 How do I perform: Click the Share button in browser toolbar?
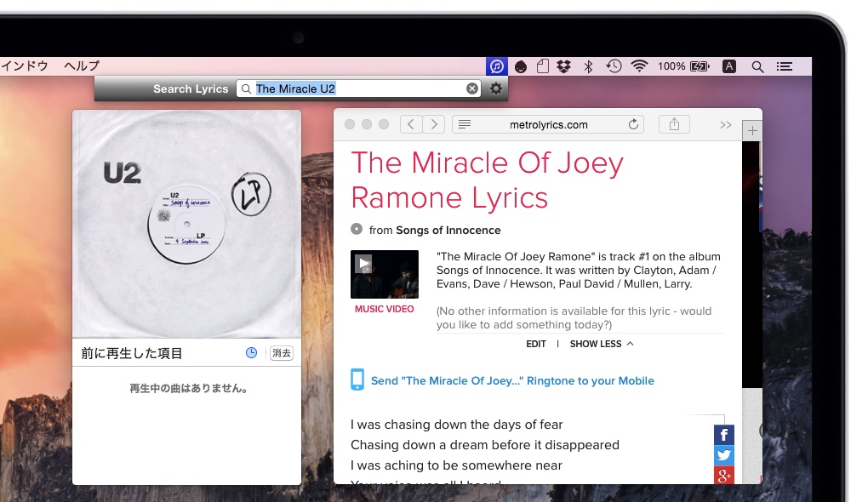click(x=674, y=124)
